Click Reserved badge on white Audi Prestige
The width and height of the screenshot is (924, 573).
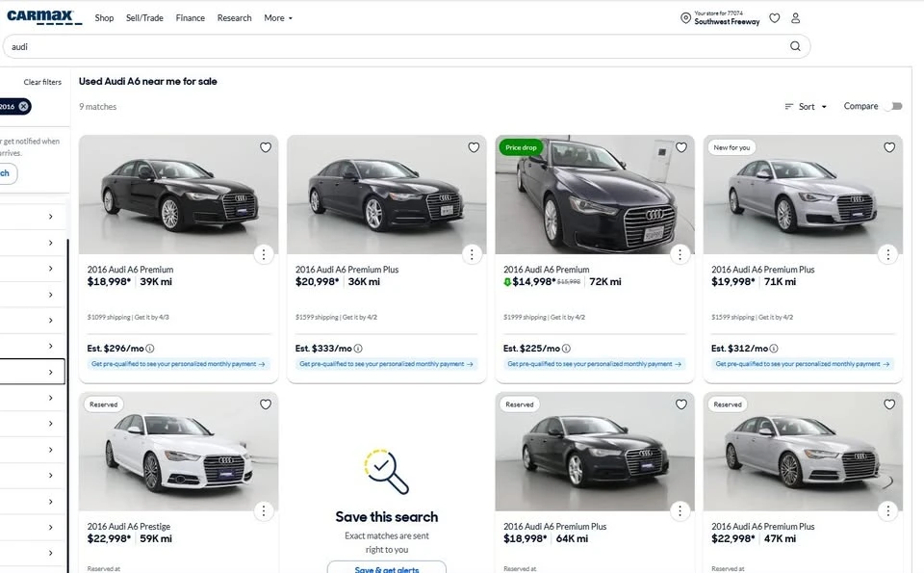tap(104, 404)
